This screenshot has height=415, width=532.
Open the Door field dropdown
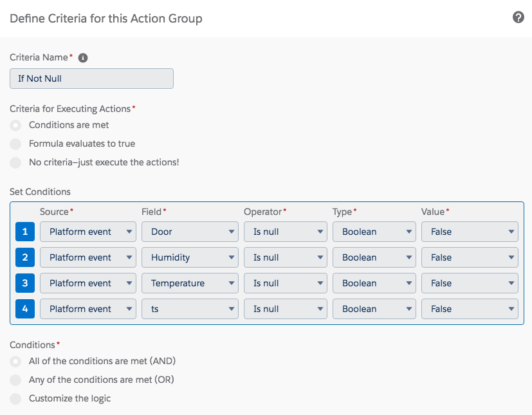pos(190,232)
